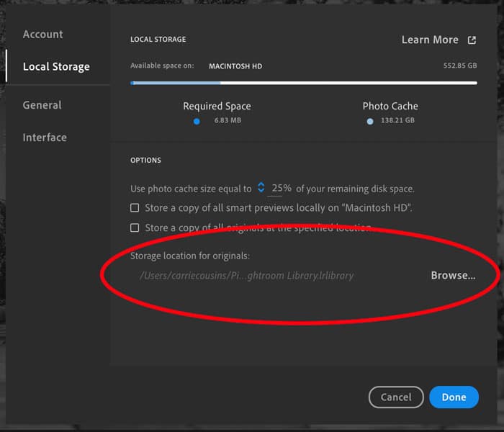Go to the Interface tab
Image resolution: width=504 pixels, height=432 pixels.
45,138
